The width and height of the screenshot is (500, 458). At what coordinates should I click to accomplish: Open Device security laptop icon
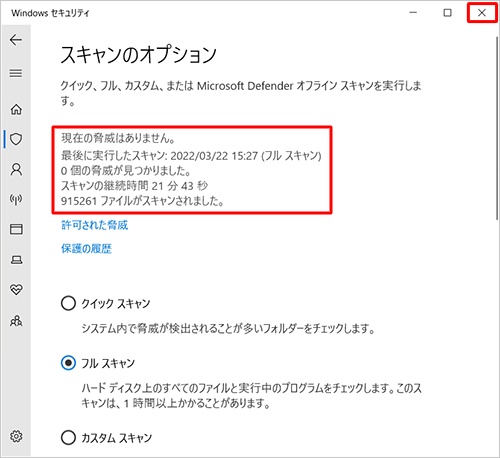16,260
